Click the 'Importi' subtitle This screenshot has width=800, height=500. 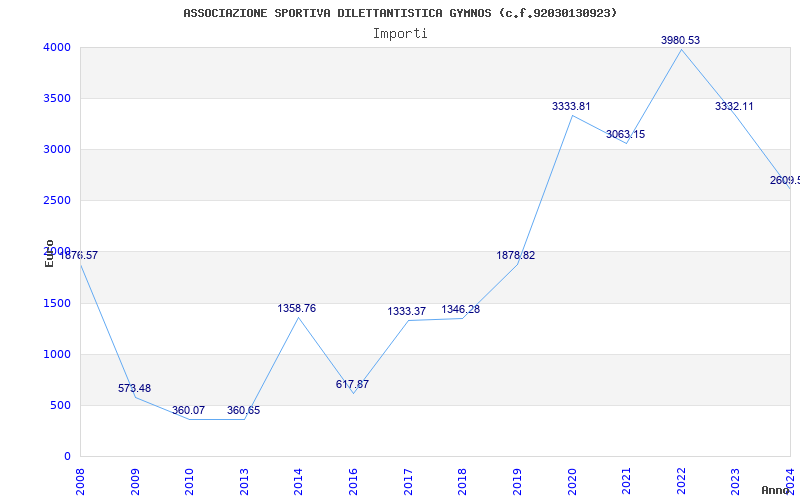(400, 34)
